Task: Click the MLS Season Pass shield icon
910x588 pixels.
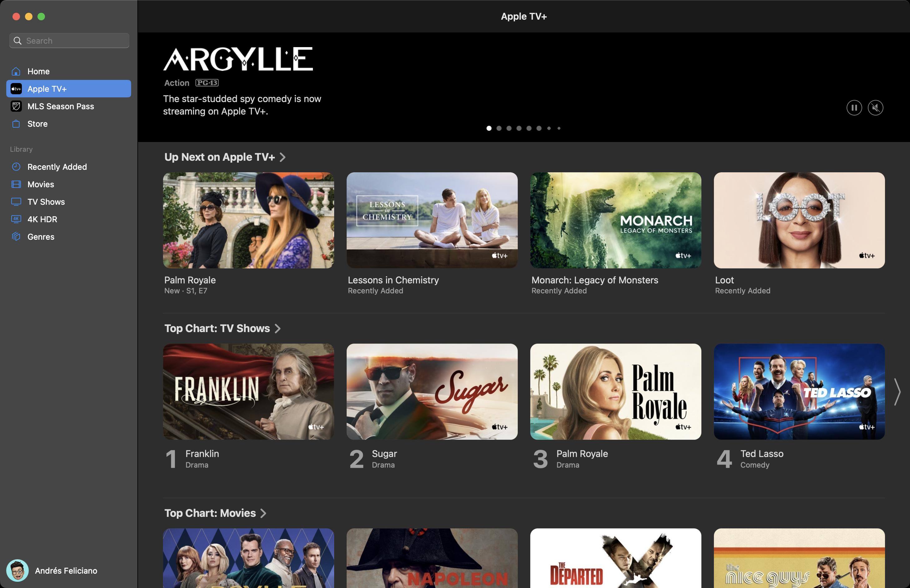Action: coord(16,106)
